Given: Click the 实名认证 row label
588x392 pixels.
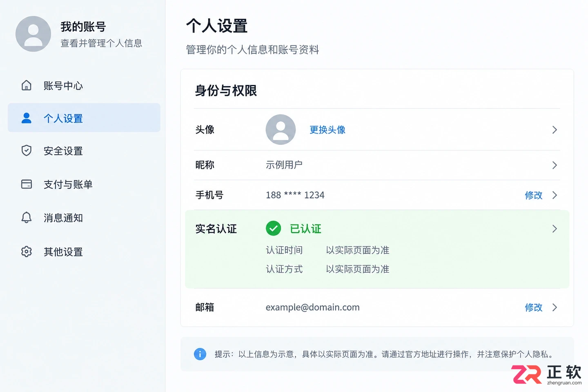Looking at the screenshot, I should point(216,229).
